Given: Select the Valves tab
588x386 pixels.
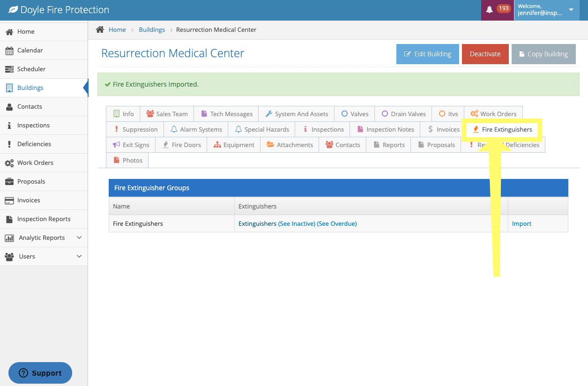Looking at the screenshot, I should point(355,114).
